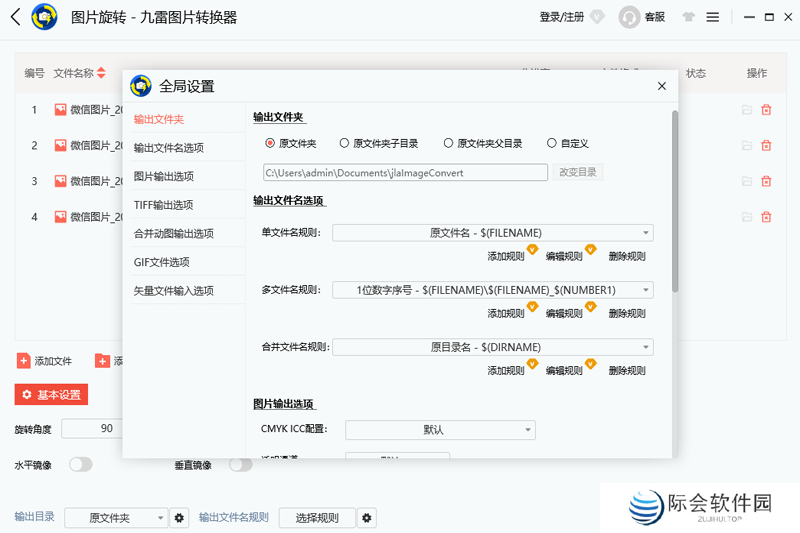Viewport: 800px width, 533px height.
Task: Click gear icon beside output directory dropdown
Action: [x=179, y=518]
